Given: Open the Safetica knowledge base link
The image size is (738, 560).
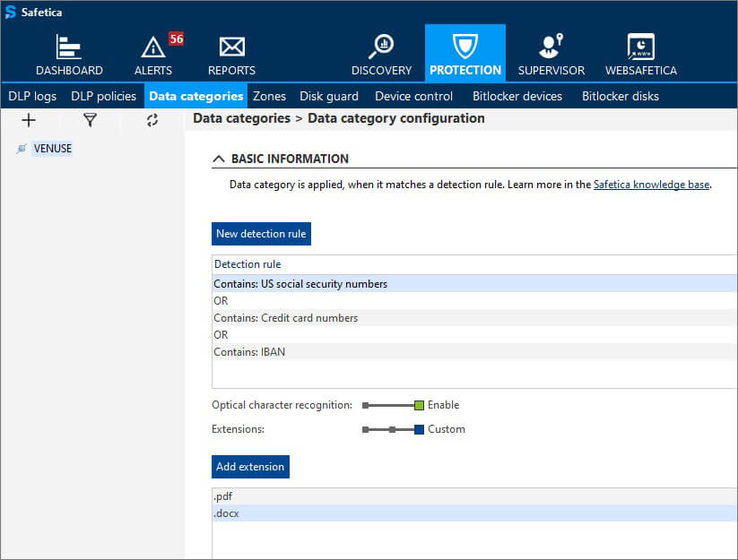Looking at the screenshot, I should click(x=651, y=185).
